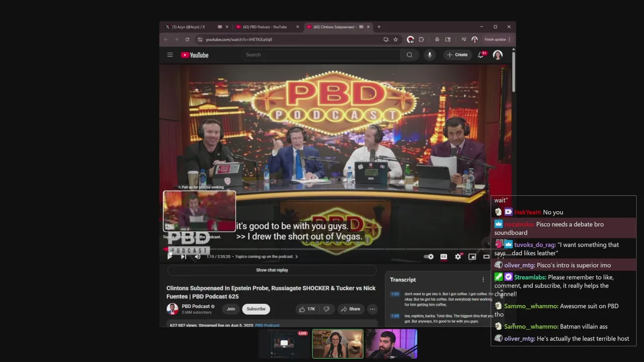Close the Acyn X tab

[227, 27]
